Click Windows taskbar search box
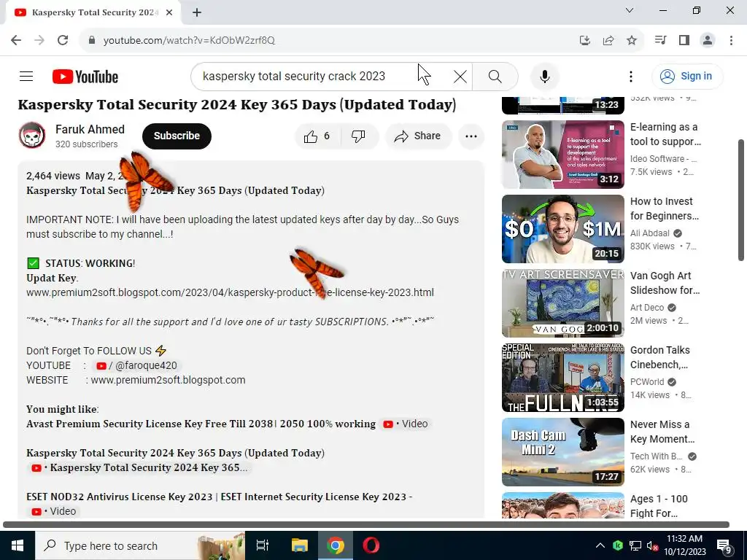The height and width of the screenshot is (560, 747). click(x=140, y=545)
